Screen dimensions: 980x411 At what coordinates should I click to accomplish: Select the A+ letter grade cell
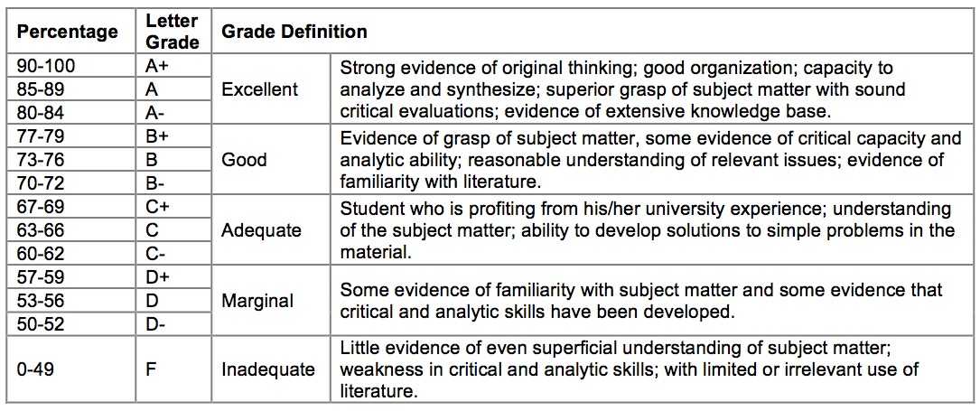pos(174,66)
